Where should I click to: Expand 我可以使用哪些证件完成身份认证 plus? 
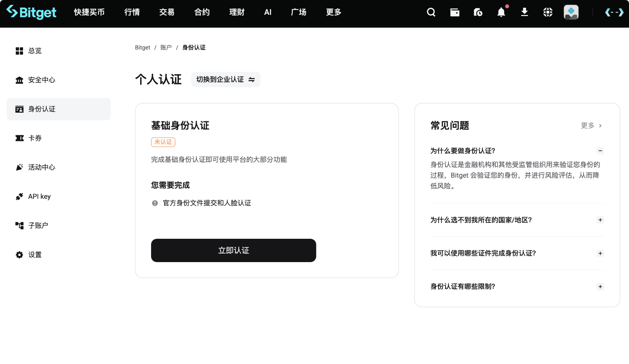pos(600,254)
